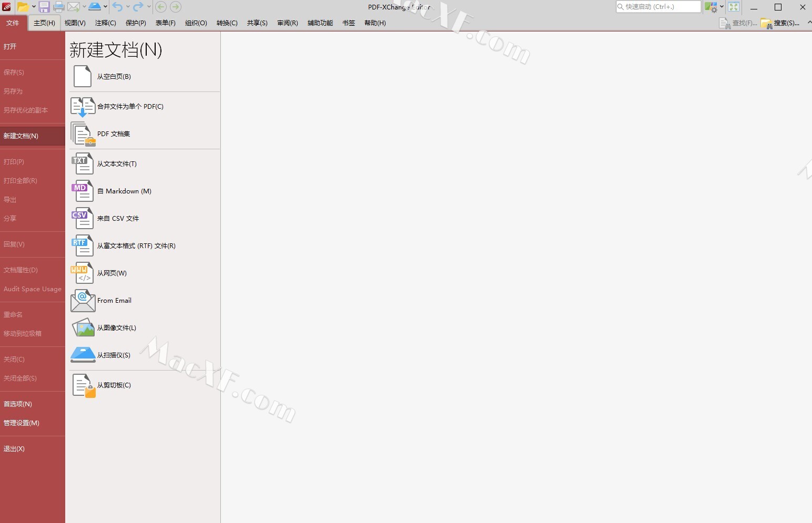Screen dimensions: 812x523
Task: Switch to the 组织(O) tab
Action: click(196, 23)
